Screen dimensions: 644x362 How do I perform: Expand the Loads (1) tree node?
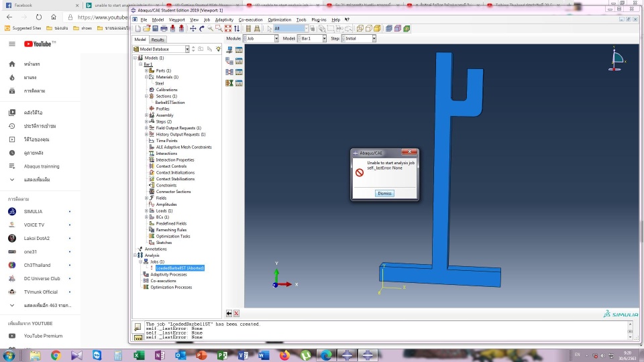[x=146, y=210]
